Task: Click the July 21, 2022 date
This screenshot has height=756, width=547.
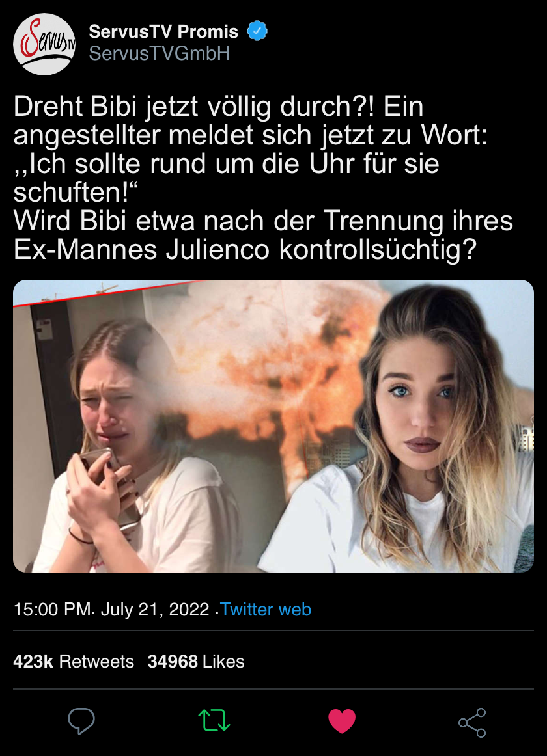Action: pyautogui.click(x=155, y=610)
